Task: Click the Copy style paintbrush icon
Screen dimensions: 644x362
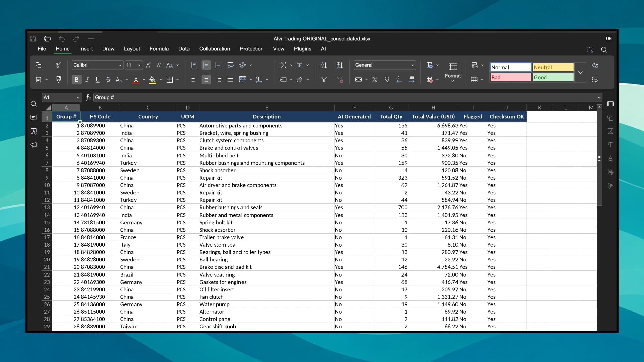Action: (x=59, y=79)
